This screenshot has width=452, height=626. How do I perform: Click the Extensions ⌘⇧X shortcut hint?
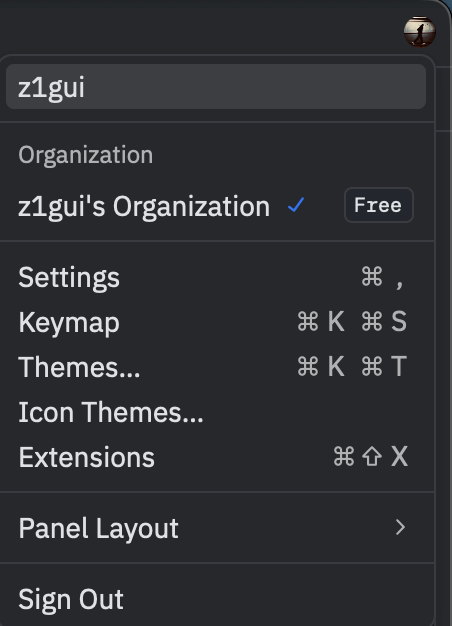(x=371, y=456)
